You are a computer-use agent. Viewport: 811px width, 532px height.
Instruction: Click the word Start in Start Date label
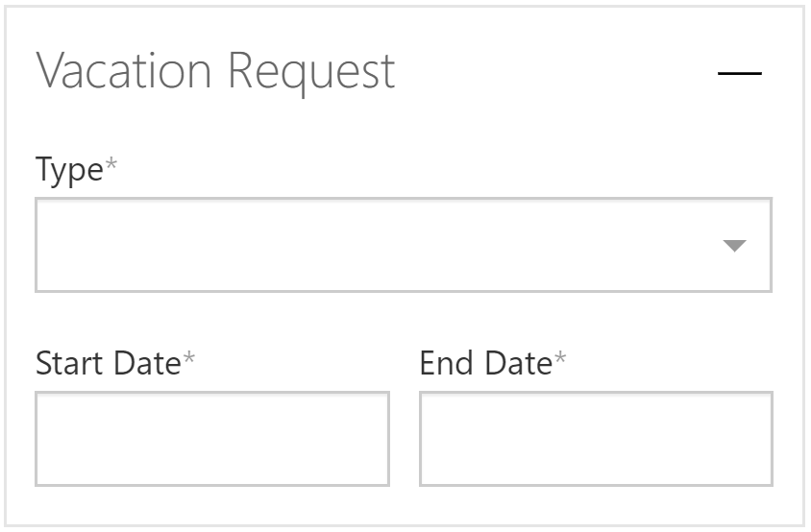pyautogui.click(x=71, y=363)
